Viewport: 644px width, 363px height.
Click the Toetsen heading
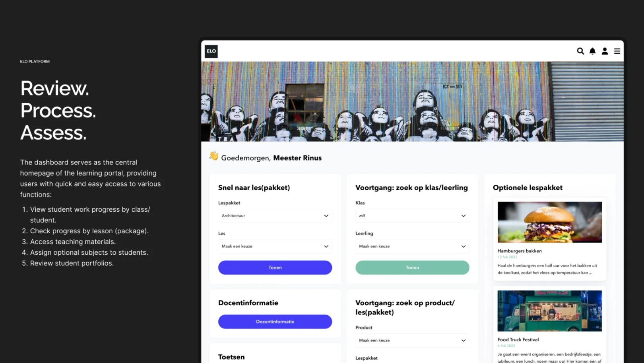(x=231, y=357)
